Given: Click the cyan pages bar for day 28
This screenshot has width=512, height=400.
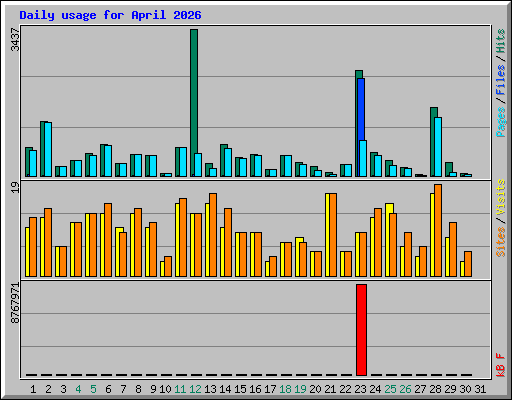Looking at the screenshot, I should click(438, 147).
